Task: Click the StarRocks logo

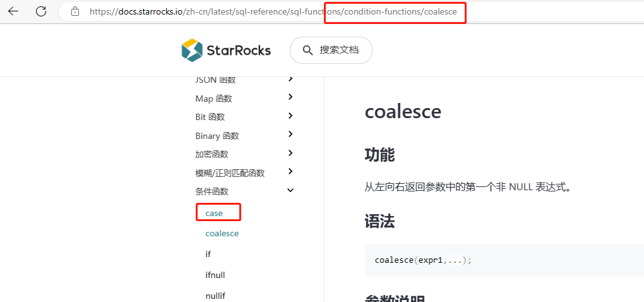Action: [226, 51]
